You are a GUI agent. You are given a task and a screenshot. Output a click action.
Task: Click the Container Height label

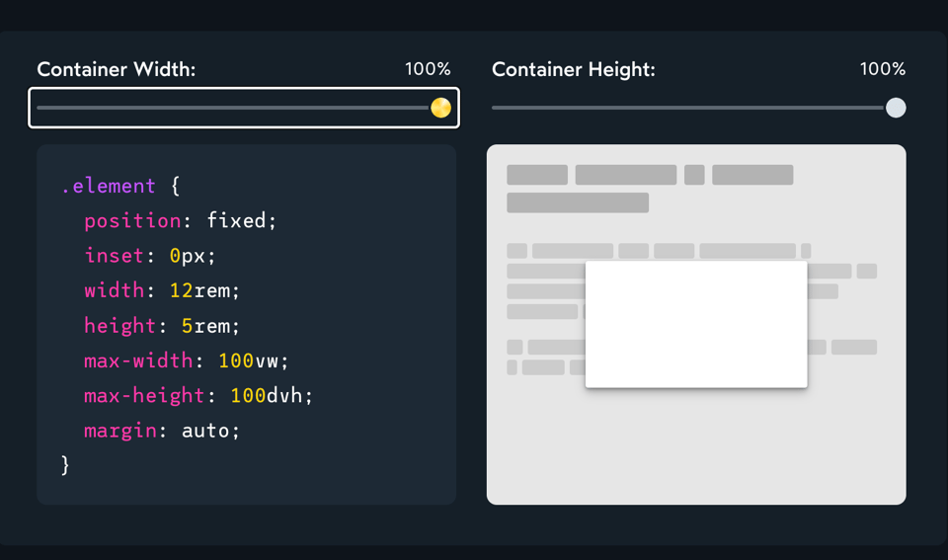pyautogui.click(x=573, y=69)
